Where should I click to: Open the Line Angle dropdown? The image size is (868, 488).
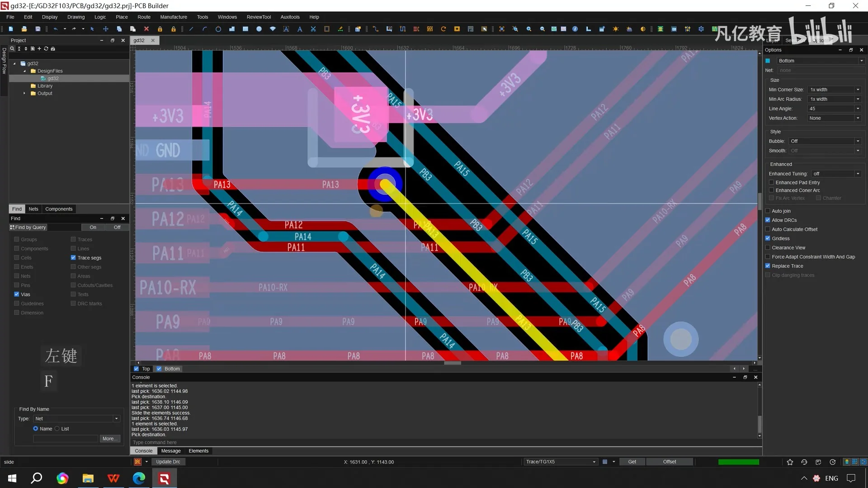coord(858,109)
